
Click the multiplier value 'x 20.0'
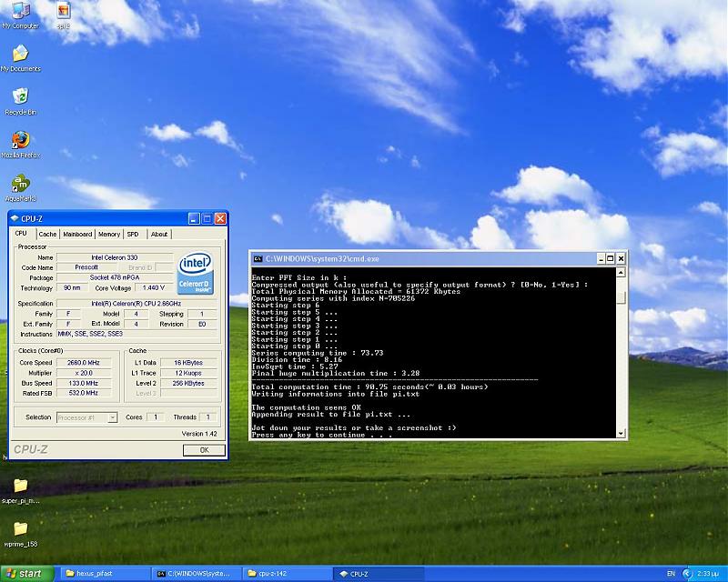pos(84,373)
